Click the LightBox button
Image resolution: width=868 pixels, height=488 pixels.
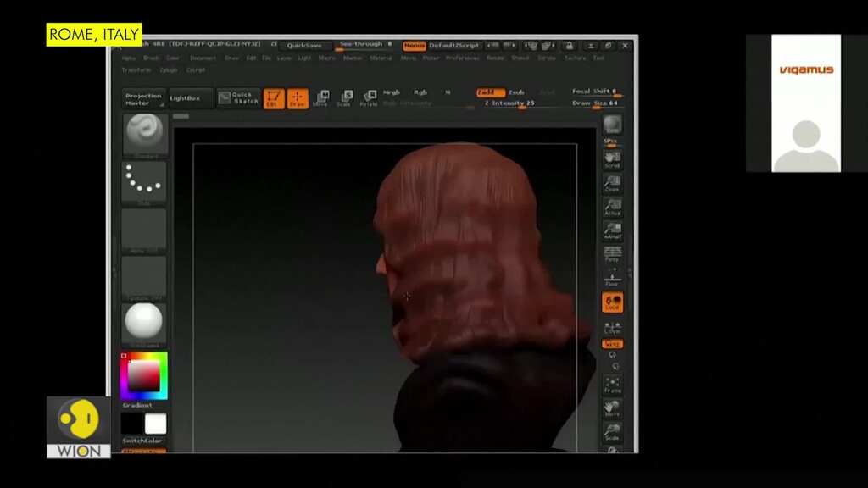[186, 98]
